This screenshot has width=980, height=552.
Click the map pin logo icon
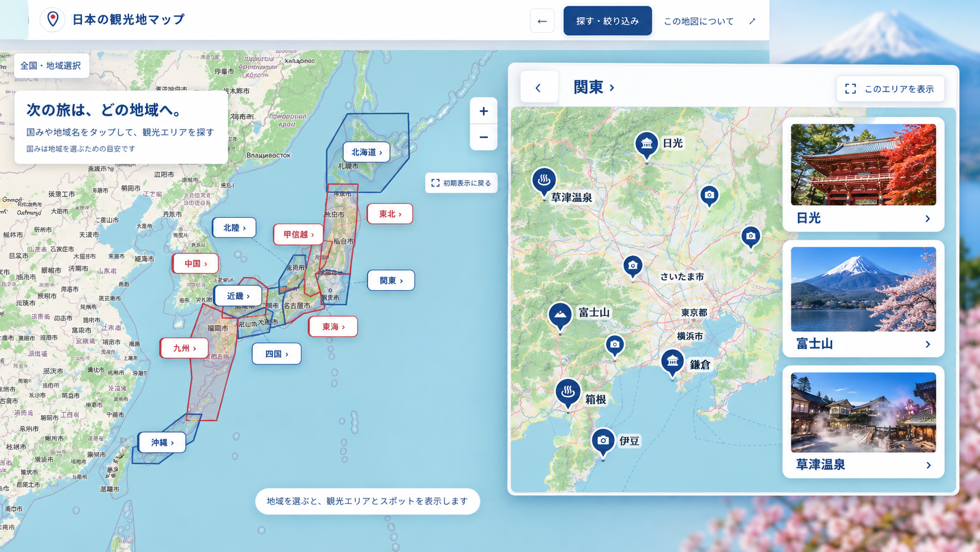click(x=53, y=19)
